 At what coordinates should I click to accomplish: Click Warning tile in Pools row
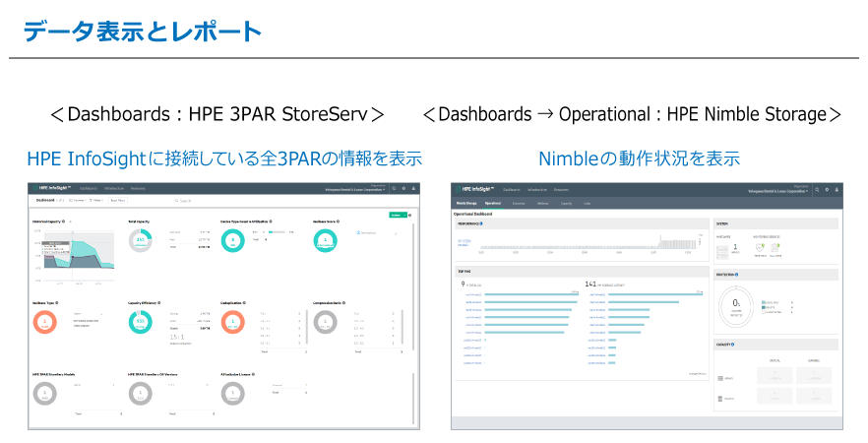814,396
